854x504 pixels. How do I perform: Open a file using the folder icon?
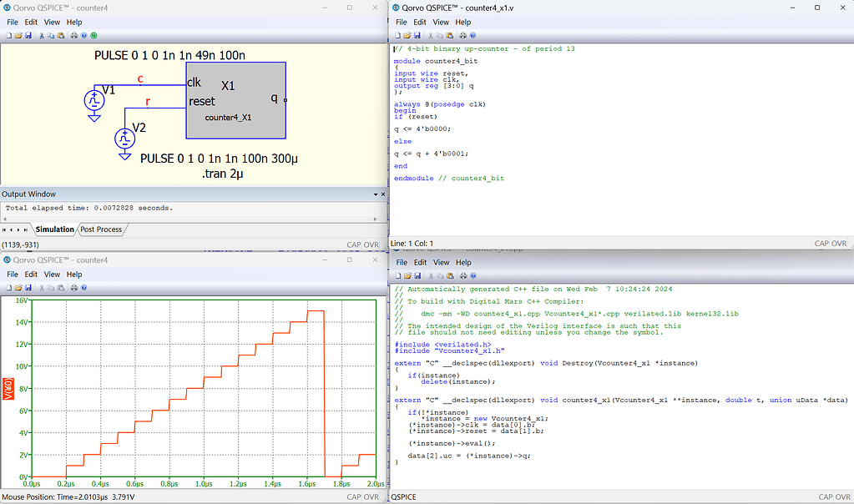pos(18,35)
